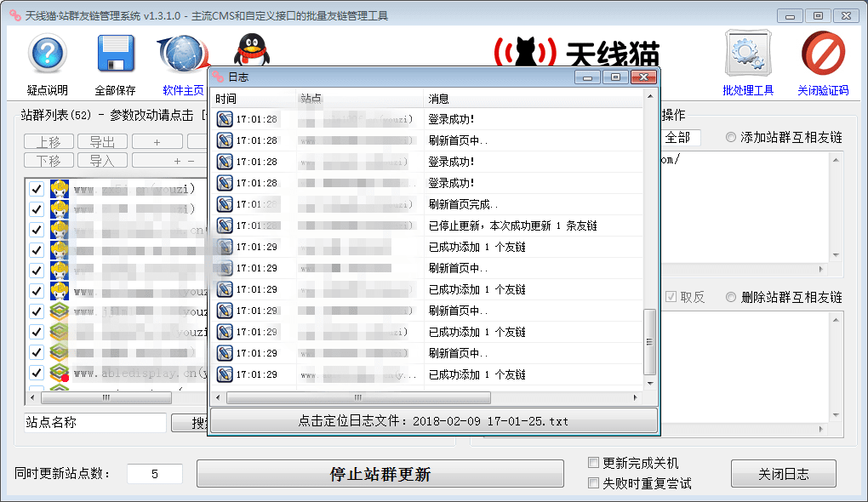Open the 软件主页 globe icon
Viewport: 868px width, 502px height.
click(183, 54)
